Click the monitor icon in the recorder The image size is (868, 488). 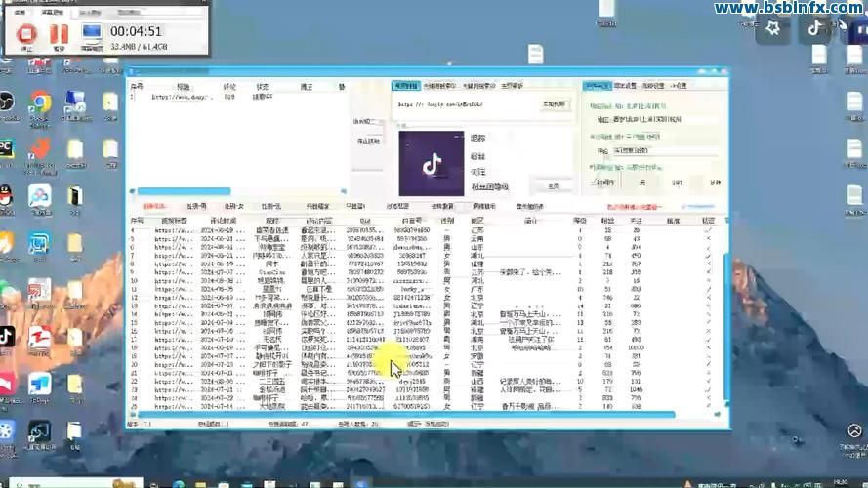pyautogui.click(x=92, y=34)
